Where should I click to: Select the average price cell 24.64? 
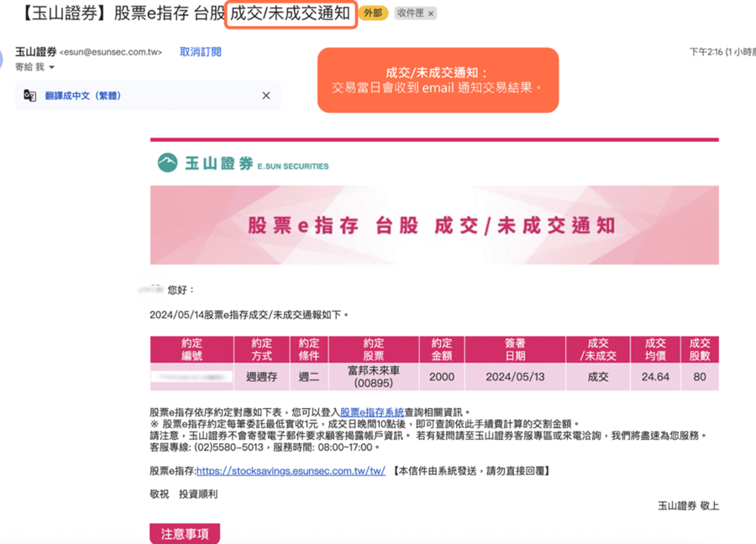pyautogui.click(x=655, y=377)
